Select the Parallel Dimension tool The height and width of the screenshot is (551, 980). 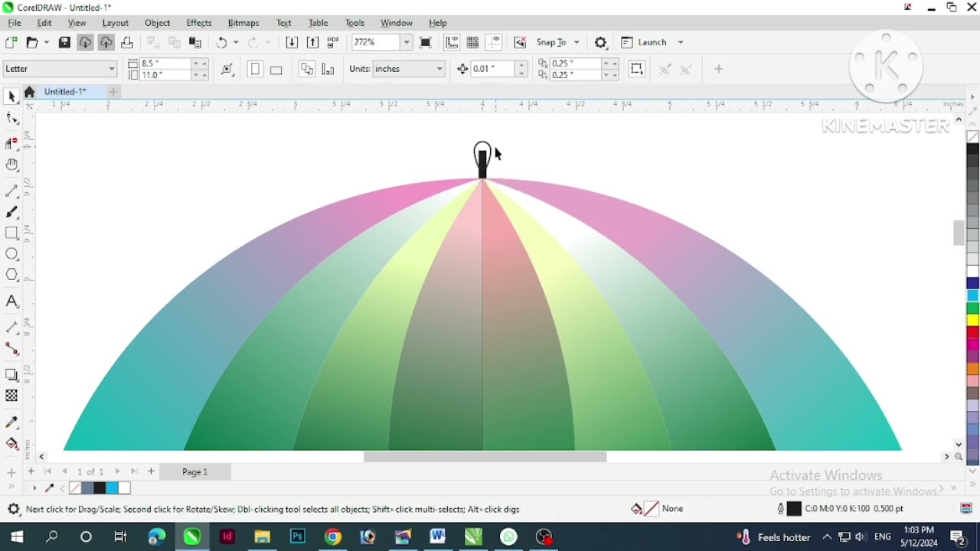click(11, 328)
